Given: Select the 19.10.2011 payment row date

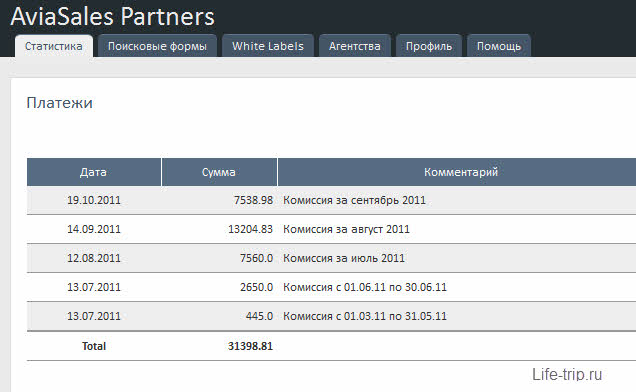Looking at the screenshot, I should (x=94, y=200).
